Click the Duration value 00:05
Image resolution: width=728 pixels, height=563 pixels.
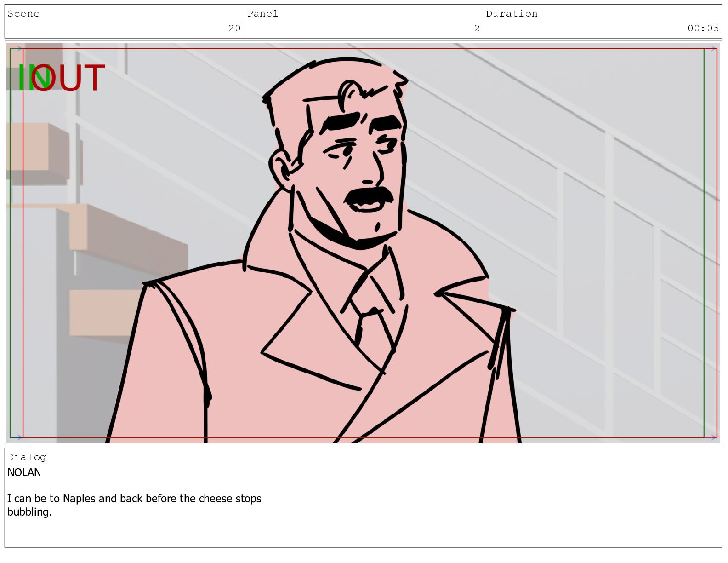(703, 28)
